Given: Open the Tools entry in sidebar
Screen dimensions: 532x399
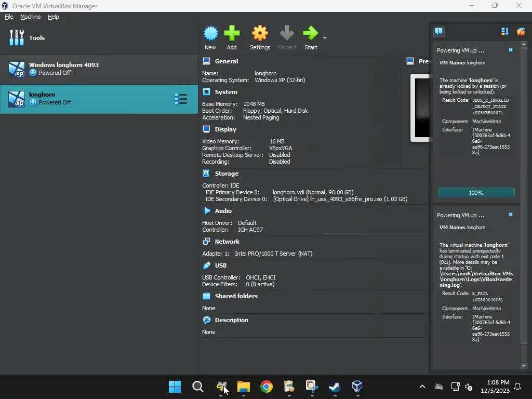Looking at the screenshot, I should click(x=99, y=37).
